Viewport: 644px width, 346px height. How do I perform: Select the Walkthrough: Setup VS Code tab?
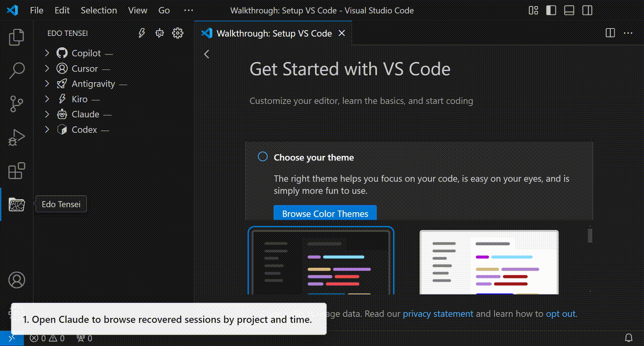(x=273, y=33)
